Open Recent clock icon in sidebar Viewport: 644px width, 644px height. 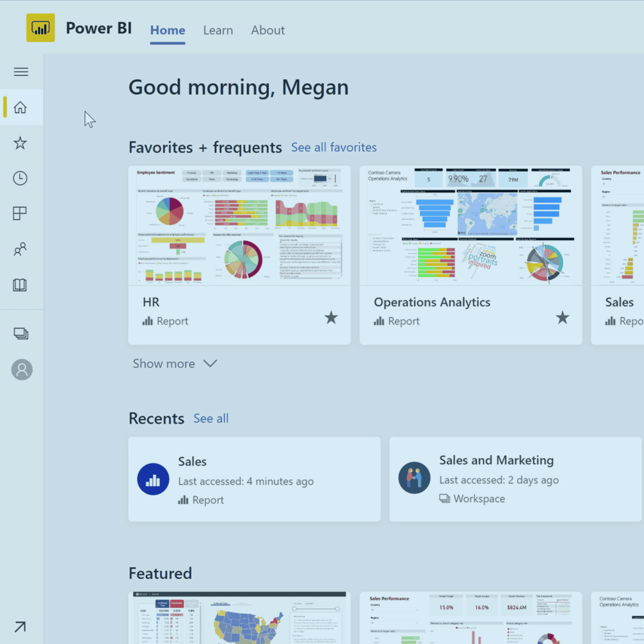tap(20, 178)
